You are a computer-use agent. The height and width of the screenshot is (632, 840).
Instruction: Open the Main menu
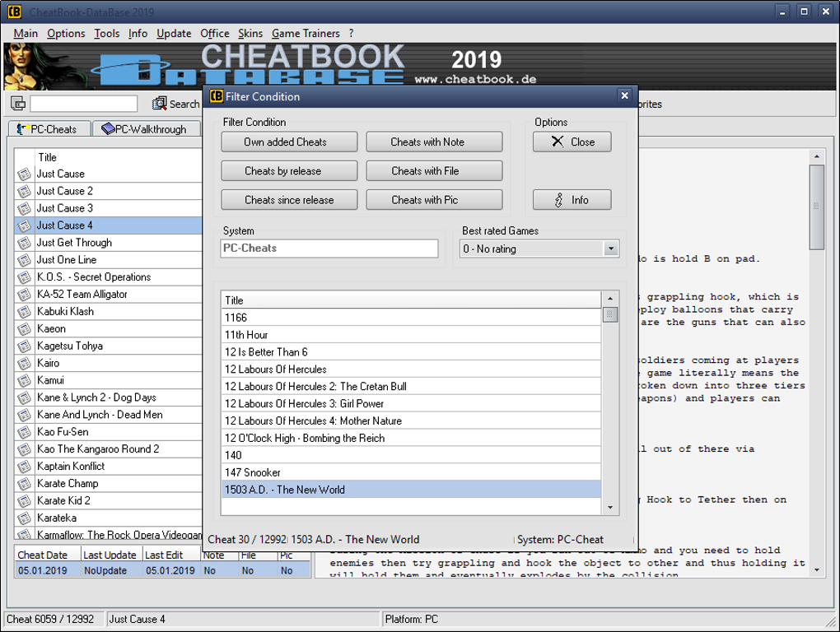(x=26, y=33)
